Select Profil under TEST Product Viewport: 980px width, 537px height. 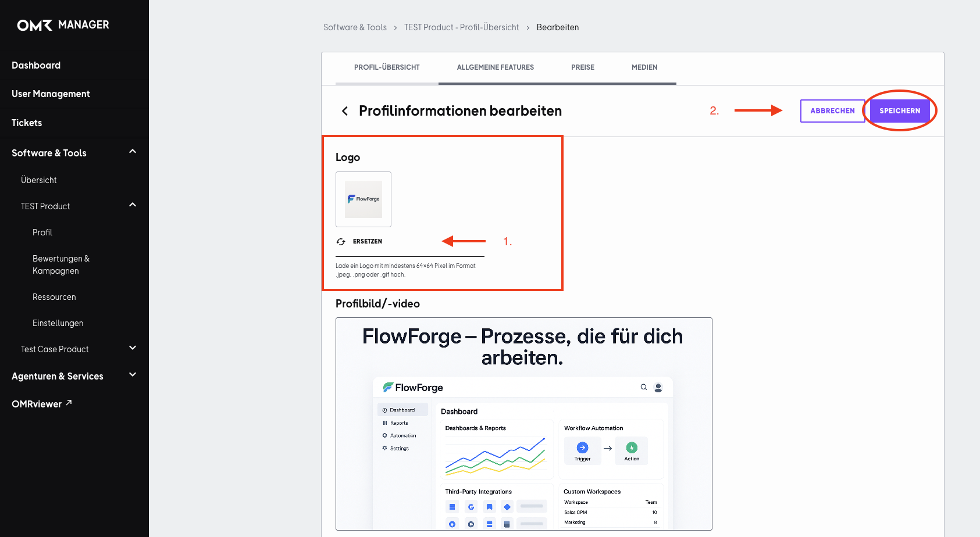[x=42, y=232]
